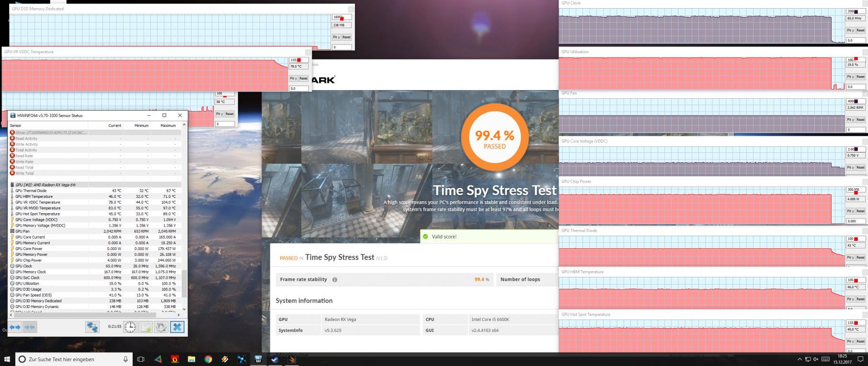Open Windows Start menu

click(7, 359)
